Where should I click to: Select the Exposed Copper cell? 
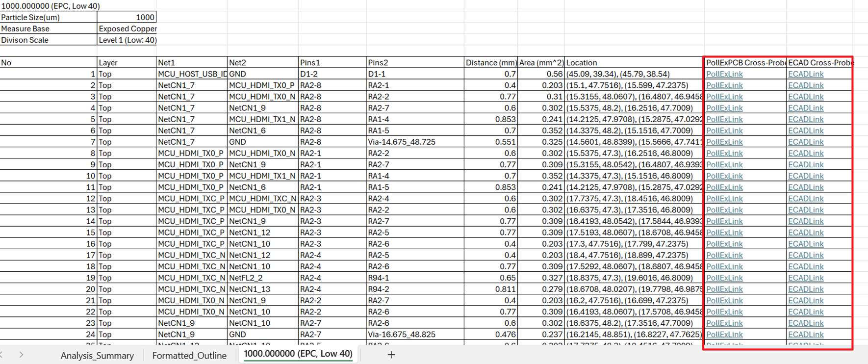coord(128,28)
